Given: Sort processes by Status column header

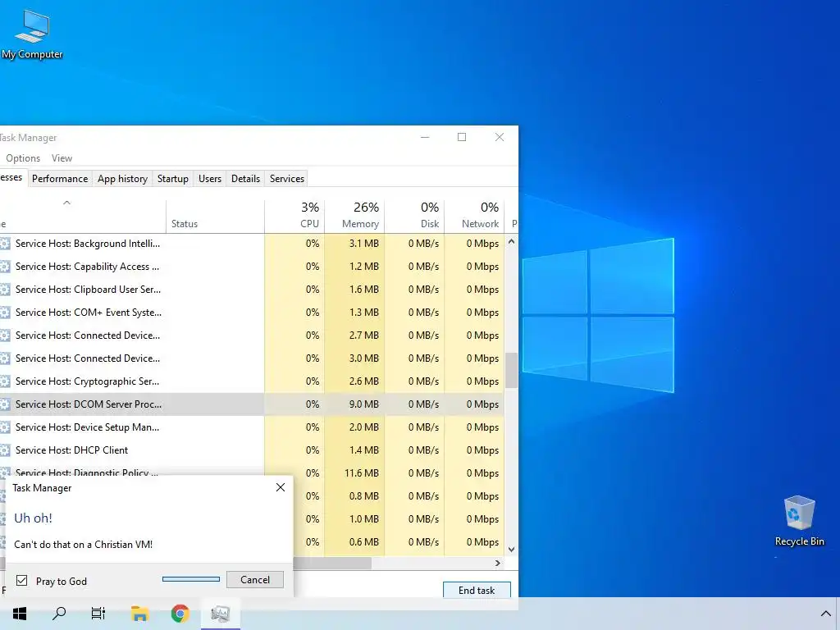Looking at the screenshot, I should click(216, 216).
